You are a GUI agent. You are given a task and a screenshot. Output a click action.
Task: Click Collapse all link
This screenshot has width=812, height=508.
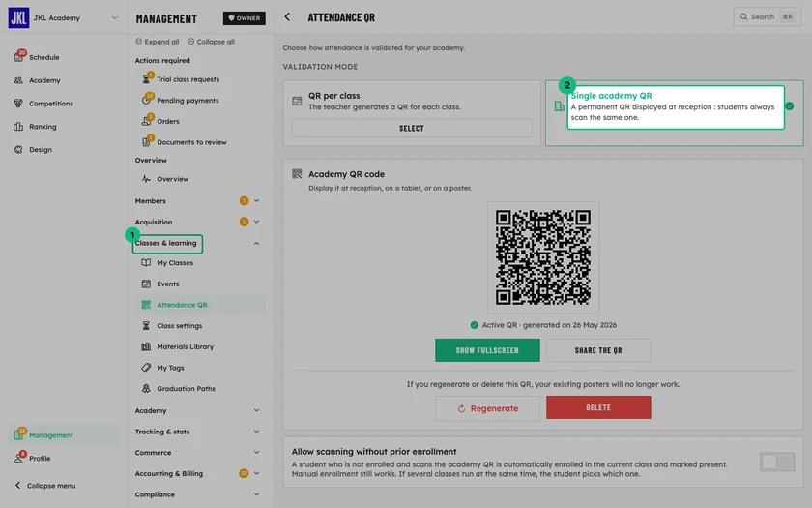(x=212, y=42)
